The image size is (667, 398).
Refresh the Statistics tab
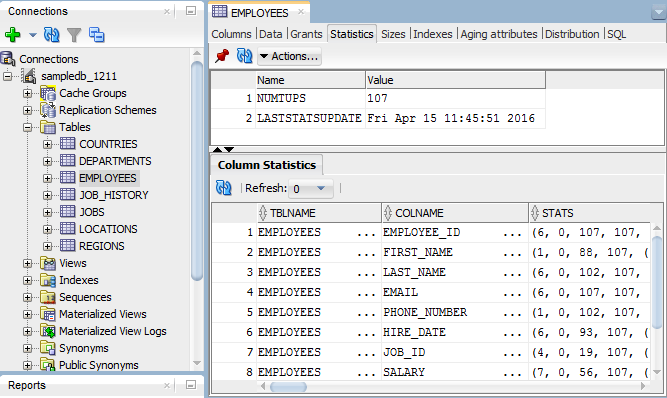pos(244,56)
